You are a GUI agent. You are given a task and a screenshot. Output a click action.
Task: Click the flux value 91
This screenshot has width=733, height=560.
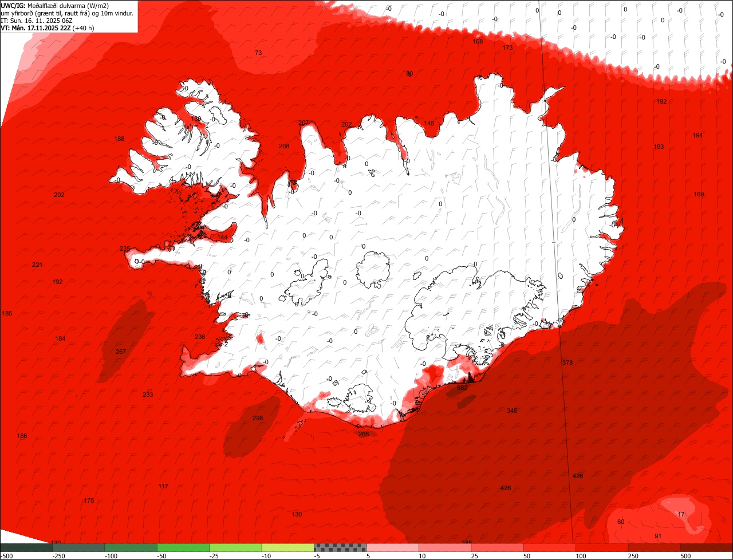658,536
